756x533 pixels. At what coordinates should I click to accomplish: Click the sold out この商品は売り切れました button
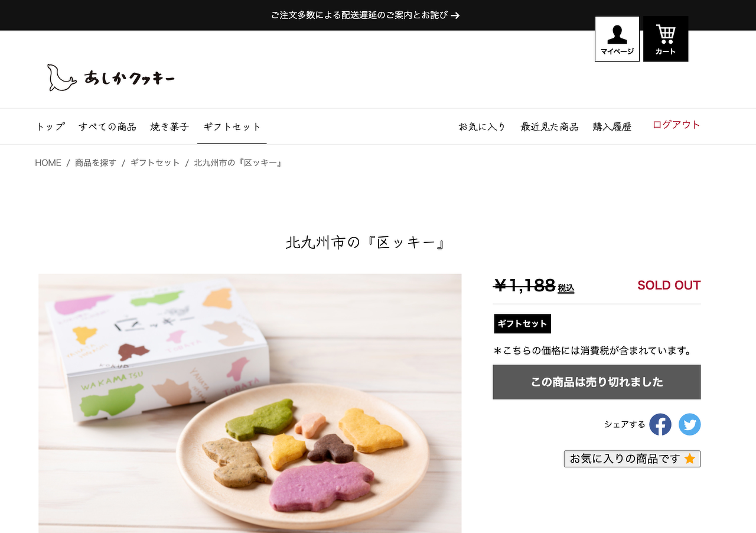[597, 382]
